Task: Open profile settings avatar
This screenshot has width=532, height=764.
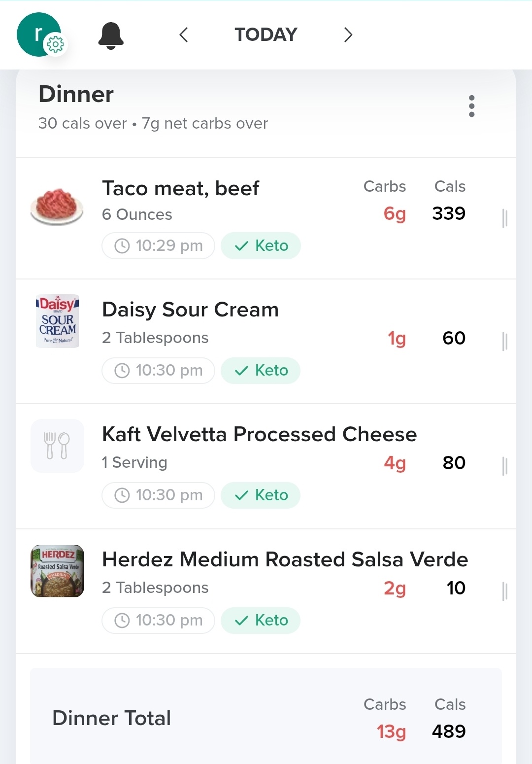Action: pyautogui.click(x=39, y=35)
